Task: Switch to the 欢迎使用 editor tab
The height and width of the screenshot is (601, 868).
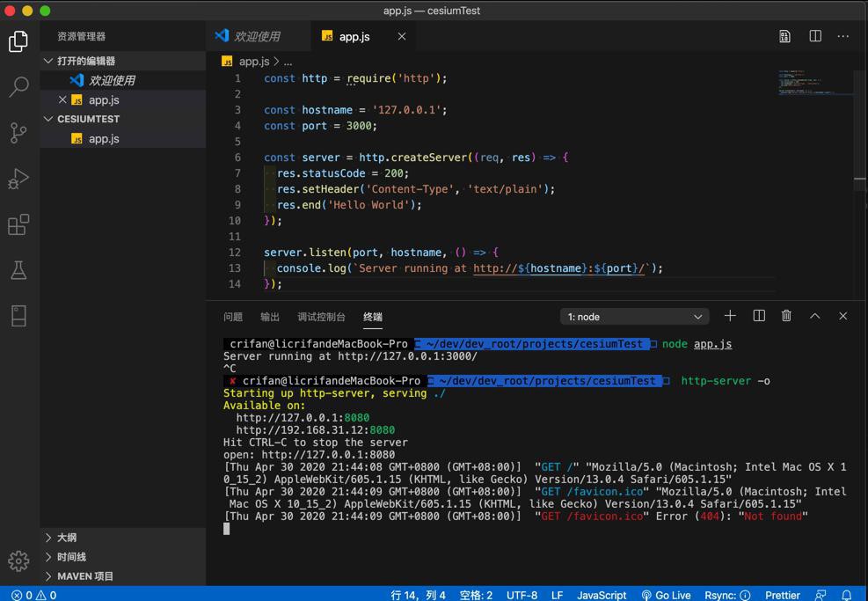Action: (256, 36)
